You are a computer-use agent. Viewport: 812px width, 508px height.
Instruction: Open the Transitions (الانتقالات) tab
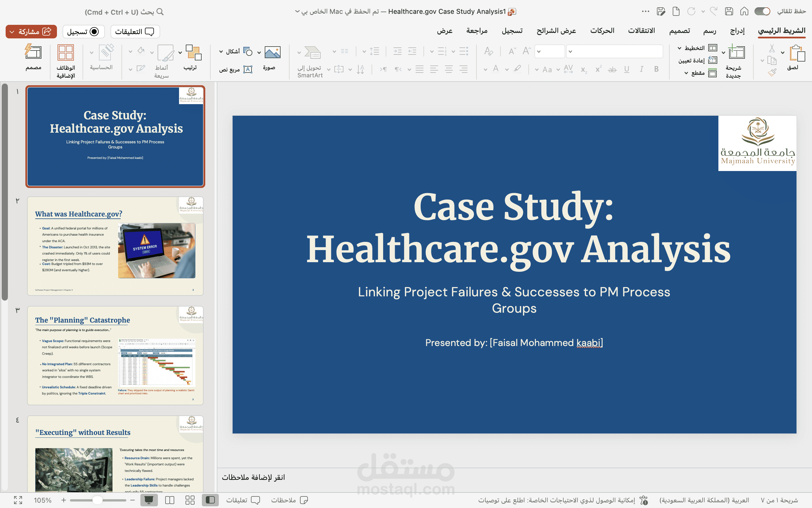(x=641, y=30)
